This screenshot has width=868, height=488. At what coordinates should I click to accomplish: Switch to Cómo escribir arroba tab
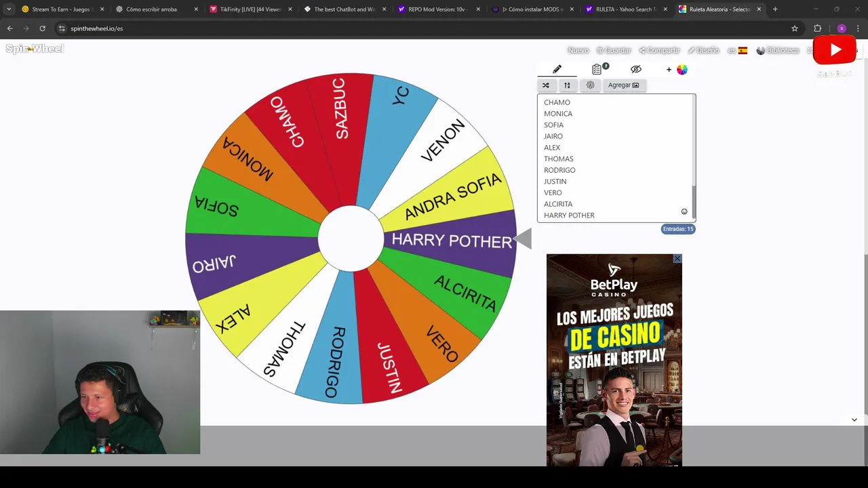coord(151,9)
